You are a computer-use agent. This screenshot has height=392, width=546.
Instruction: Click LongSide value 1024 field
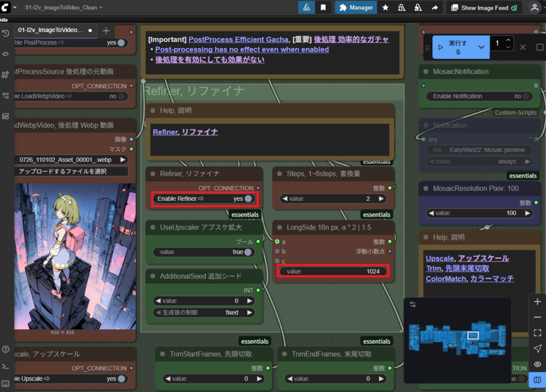point(333,271)
